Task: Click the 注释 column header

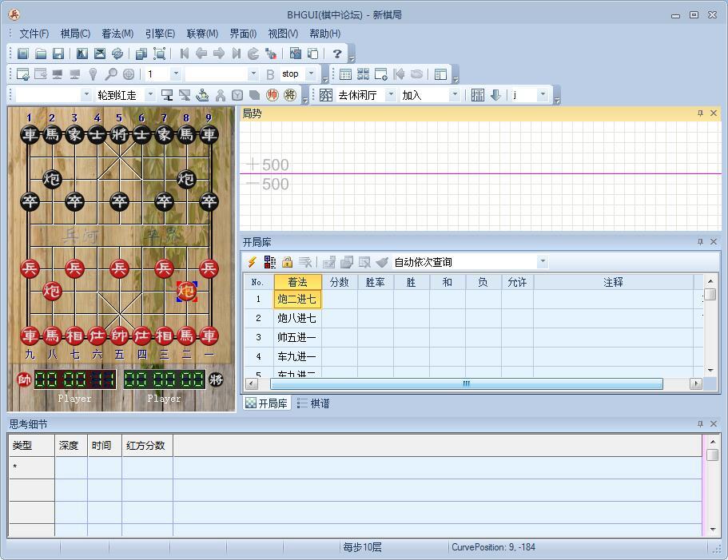Action: [613, 282]
